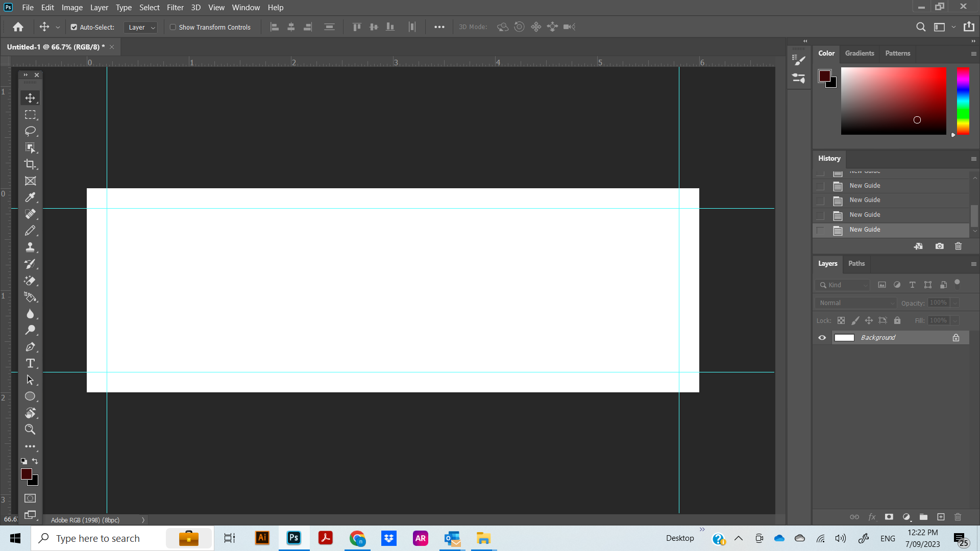The image size is (980, 551).
Task: Toggle the Auto-Select checkbox
Action: (x=74, y=27)
